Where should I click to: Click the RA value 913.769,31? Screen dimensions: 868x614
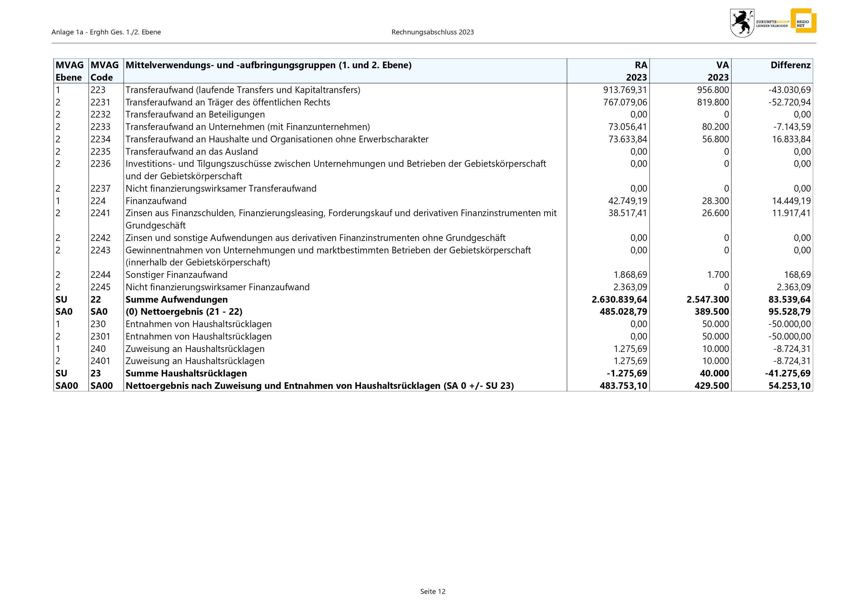pos(625,90)
